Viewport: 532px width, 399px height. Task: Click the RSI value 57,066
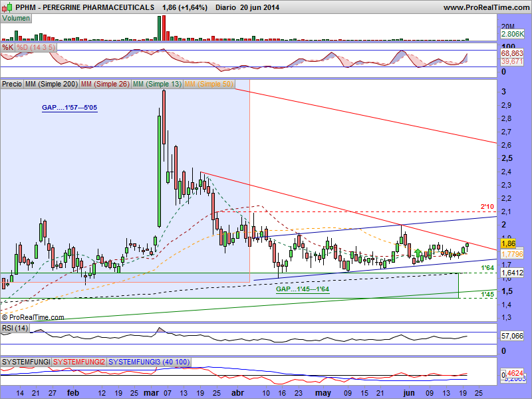[x=512, y=336]
